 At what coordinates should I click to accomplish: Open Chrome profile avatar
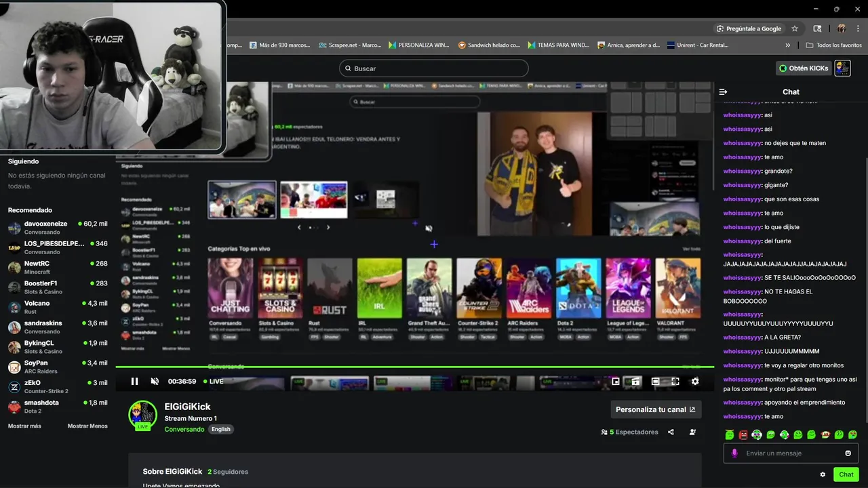pos(841,28)
